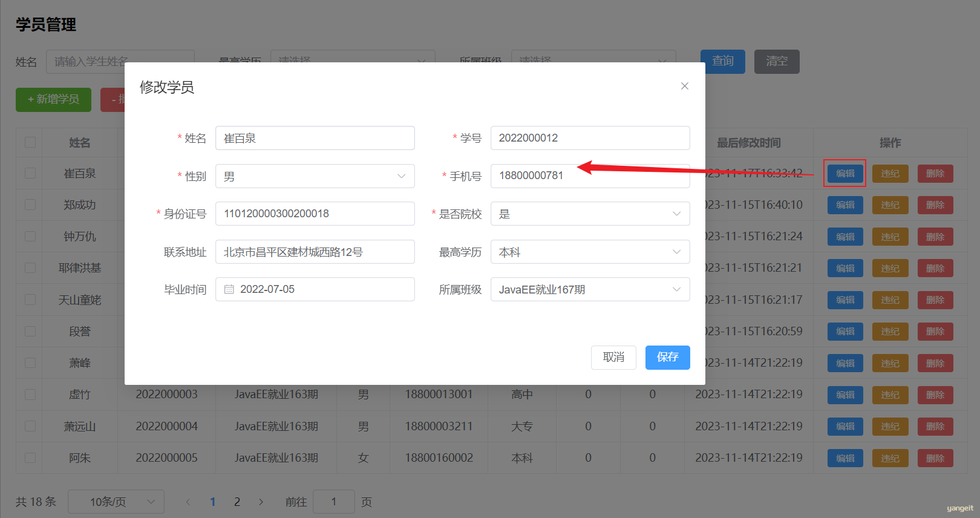Check the checkbox for 萧远山 row
Viewport: 980px width, 518px height.
coord(30,426)
